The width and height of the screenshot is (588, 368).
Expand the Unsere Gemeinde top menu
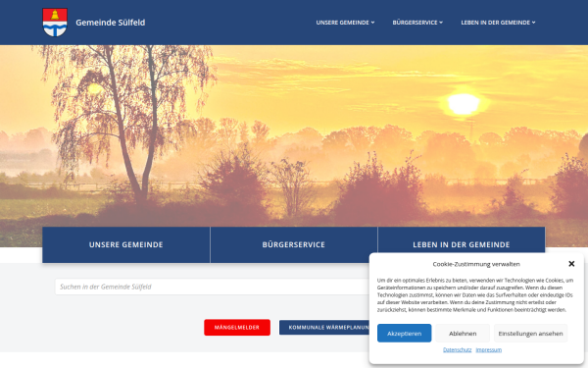point(345,23)
